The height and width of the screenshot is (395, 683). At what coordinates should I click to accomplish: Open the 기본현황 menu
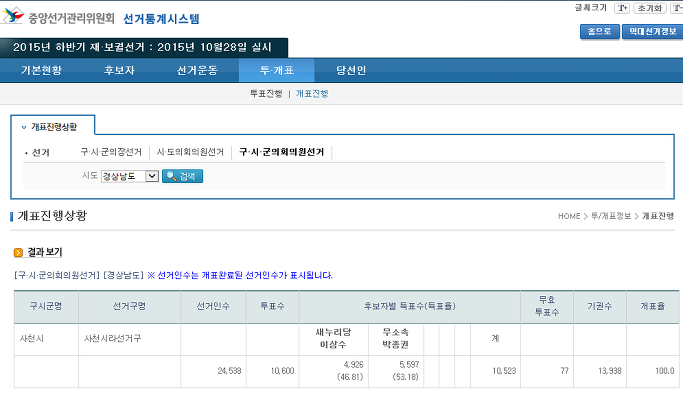click(x=41, y=70)
